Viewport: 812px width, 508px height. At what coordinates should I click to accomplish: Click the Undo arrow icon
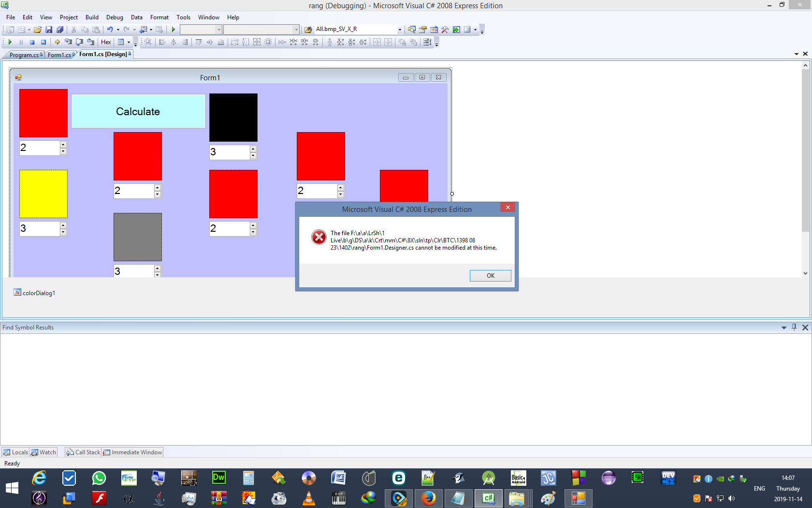point(110,30)
